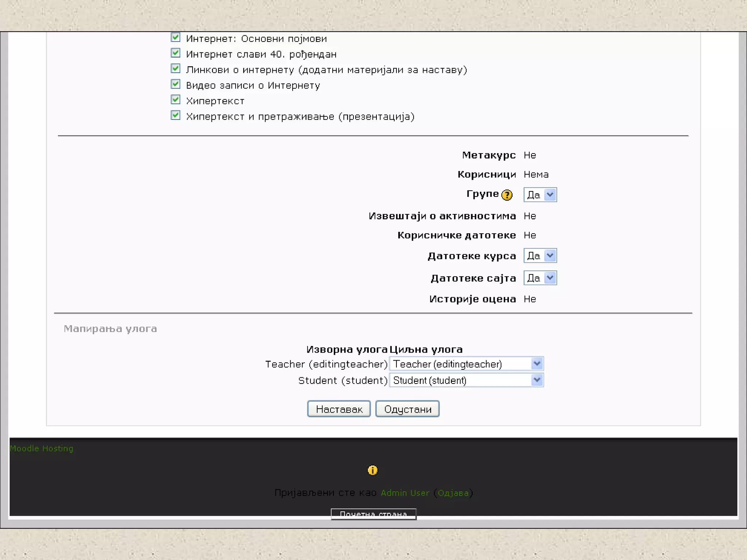Uncheck Интернет слави 40. рођендан checkbox

[175, 53]
